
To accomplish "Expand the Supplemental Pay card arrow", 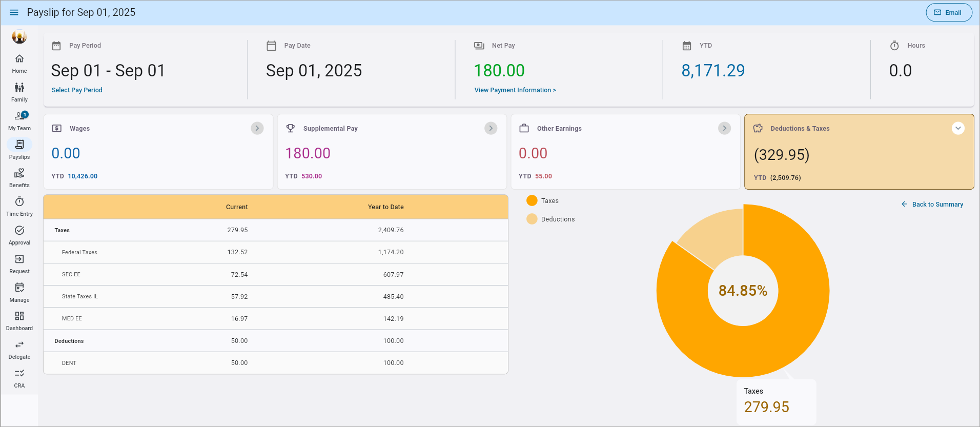I will tap(491, 128).
